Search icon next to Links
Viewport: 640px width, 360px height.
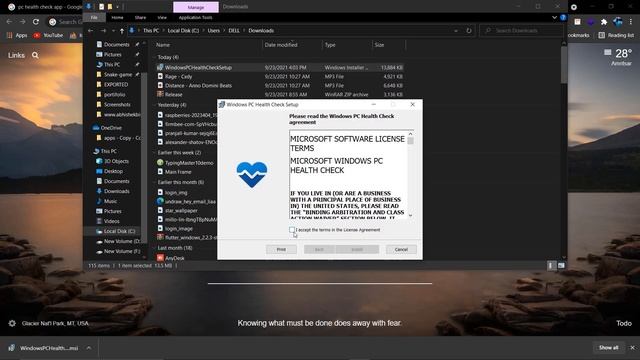tap(36, 55)
